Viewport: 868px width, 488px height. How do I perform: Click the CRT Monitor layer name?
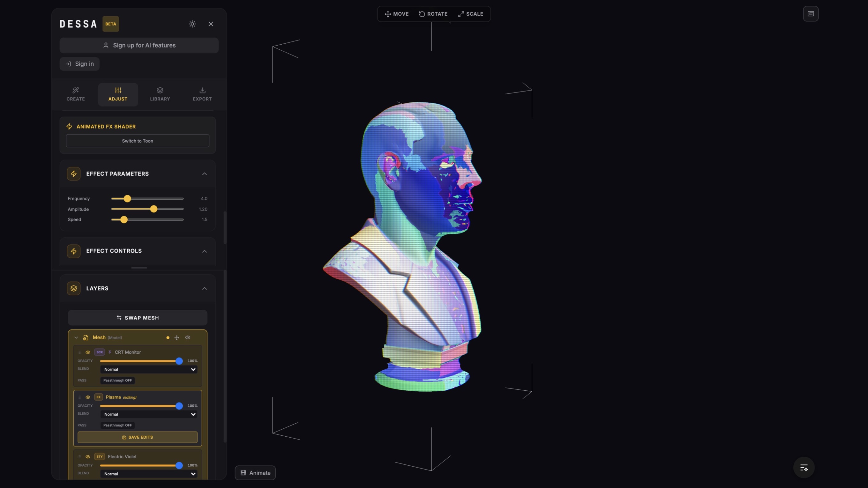[128, 352]
